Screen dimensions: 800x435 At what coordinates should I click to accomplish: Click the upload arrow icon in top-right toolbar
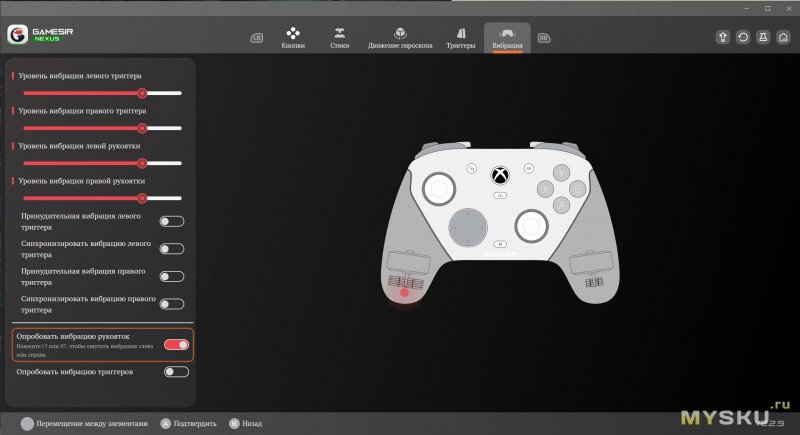[724, 37]
